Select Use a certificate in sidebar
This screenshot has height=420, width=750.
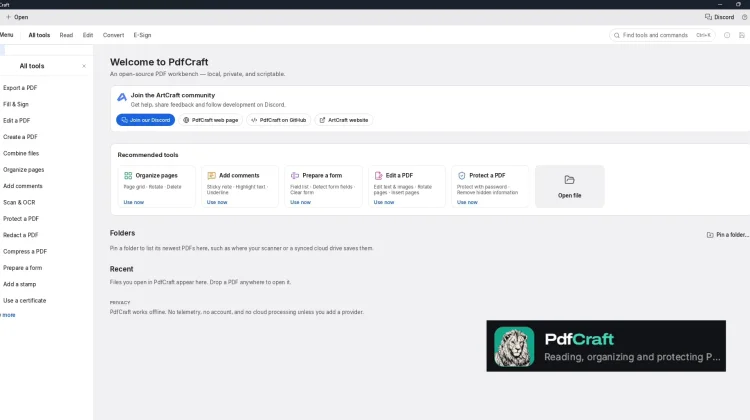tap(24, 300)
